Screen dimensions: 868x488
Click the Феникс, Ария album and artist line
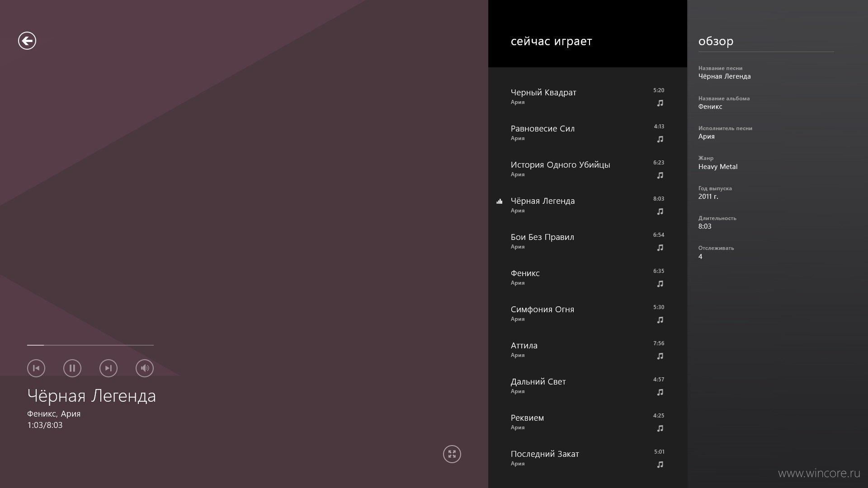pyautogui.click(x=54, y=414)
